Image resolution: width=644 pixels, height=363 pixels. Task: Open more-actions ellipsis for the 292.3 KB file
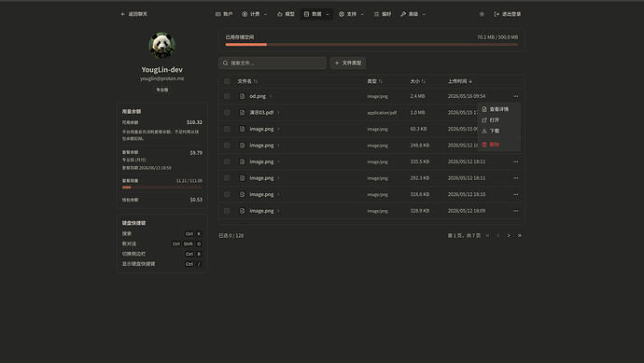tap(515, 178)
